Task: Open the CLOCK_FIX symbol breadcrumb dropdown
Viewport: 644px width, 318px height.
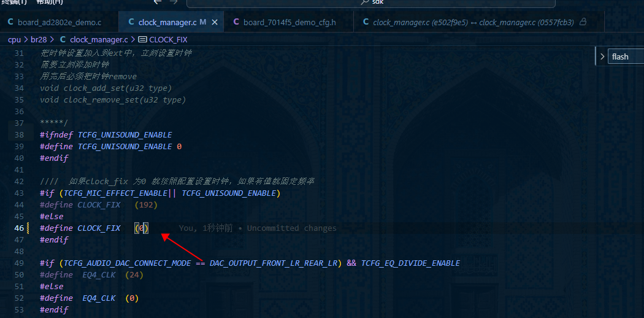Action: (169, 39)
